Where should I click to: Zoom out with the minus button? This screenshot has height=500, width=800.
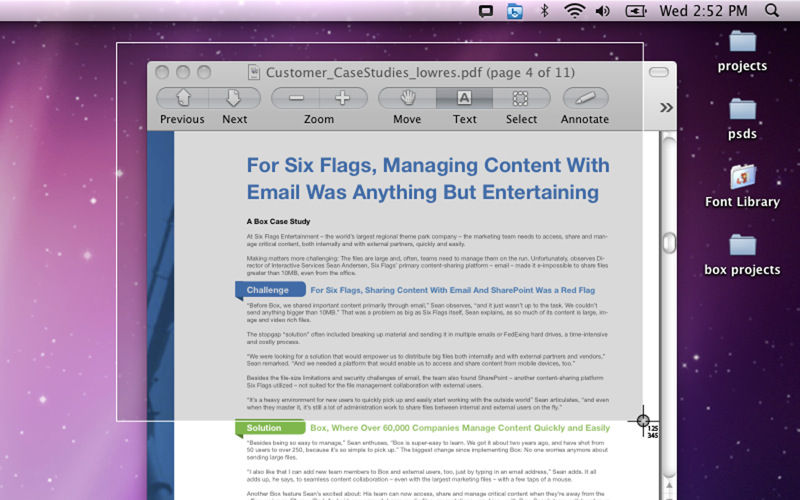pyautogui.click(x=295, y=98)
